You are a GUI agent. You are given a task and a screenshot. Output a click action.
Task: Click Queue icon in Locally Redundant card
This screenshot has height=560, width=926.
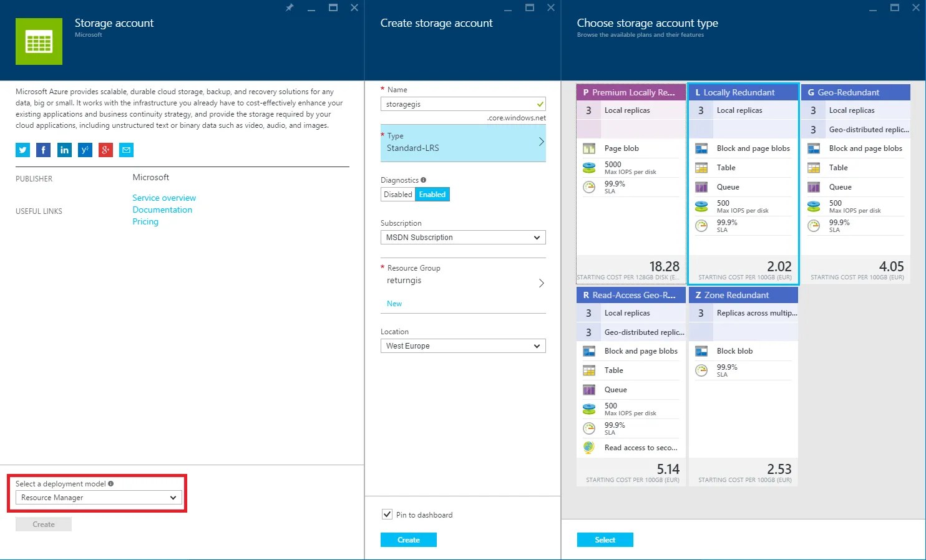click(x=701, y=187)
